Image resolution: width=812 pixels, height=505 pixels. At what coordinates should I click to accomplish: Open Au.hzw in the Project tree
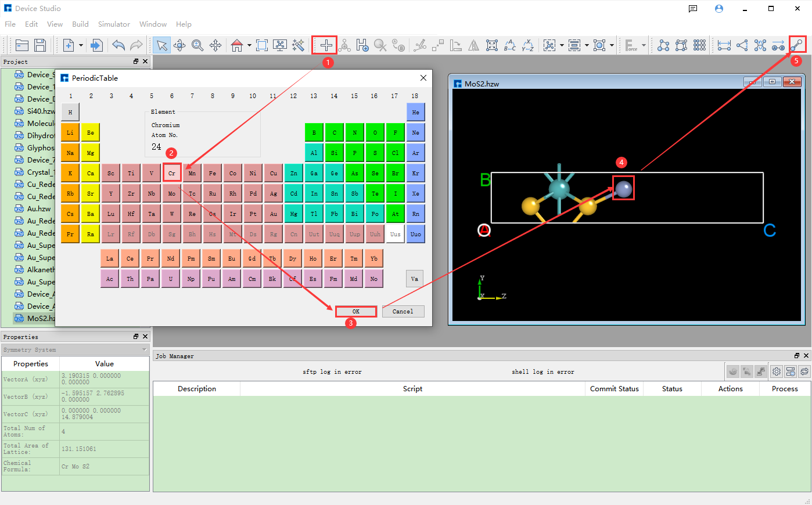tap(39, 209)
